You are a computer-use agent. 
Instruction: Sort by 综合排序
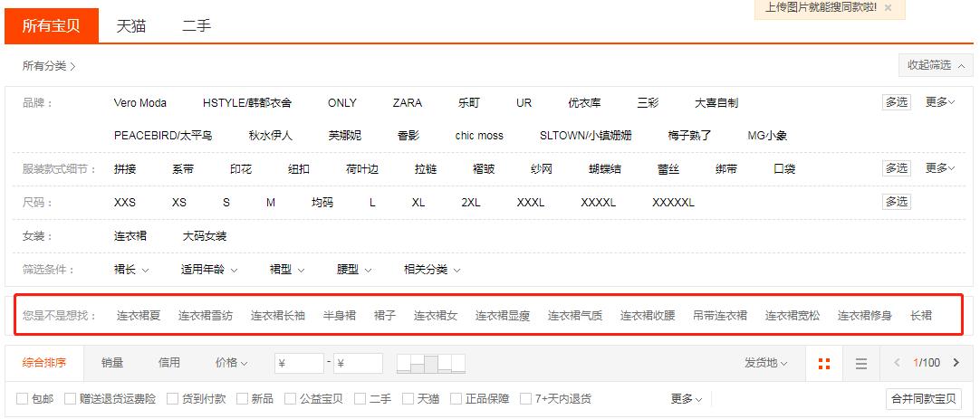click(43, 363)
